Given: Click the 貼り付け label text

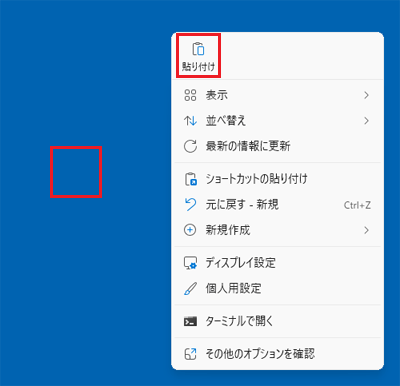Looking at the screenshot, I should point(198,67).
